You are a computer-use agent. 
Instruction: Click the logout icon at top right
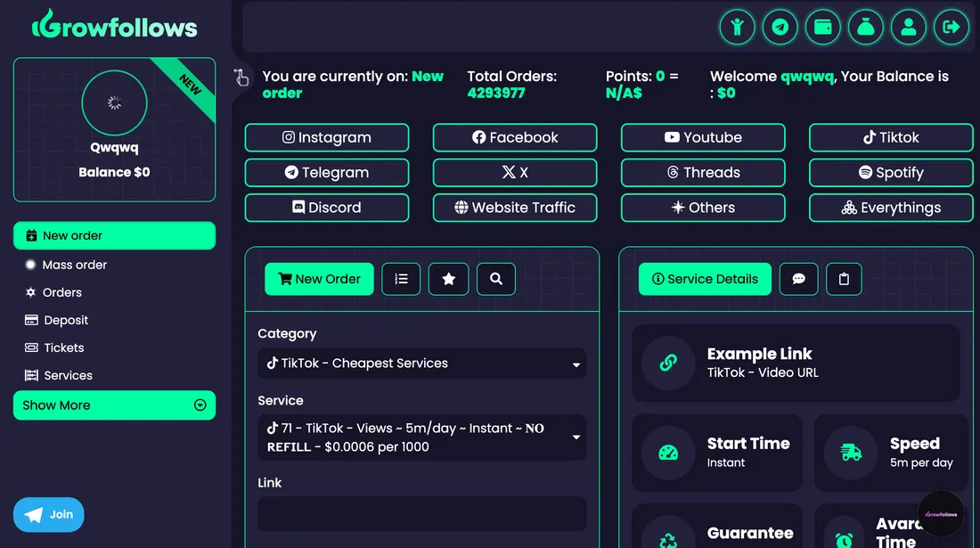951,27
